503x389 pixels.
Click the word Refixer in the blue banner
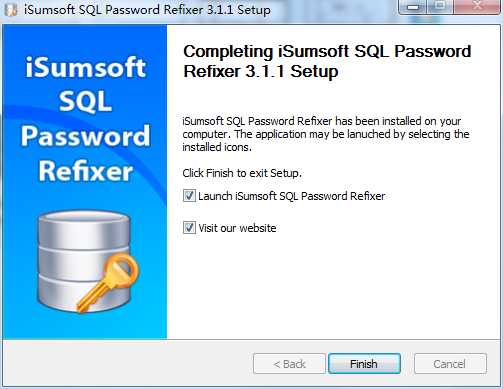pos(86,171)
